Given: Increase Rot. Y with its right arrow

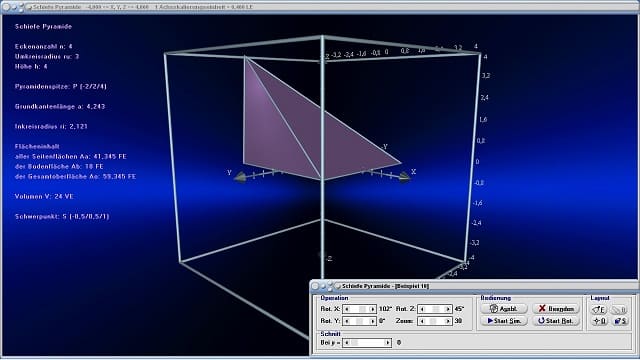Looking at the screenshot, I should click(372, 321).
